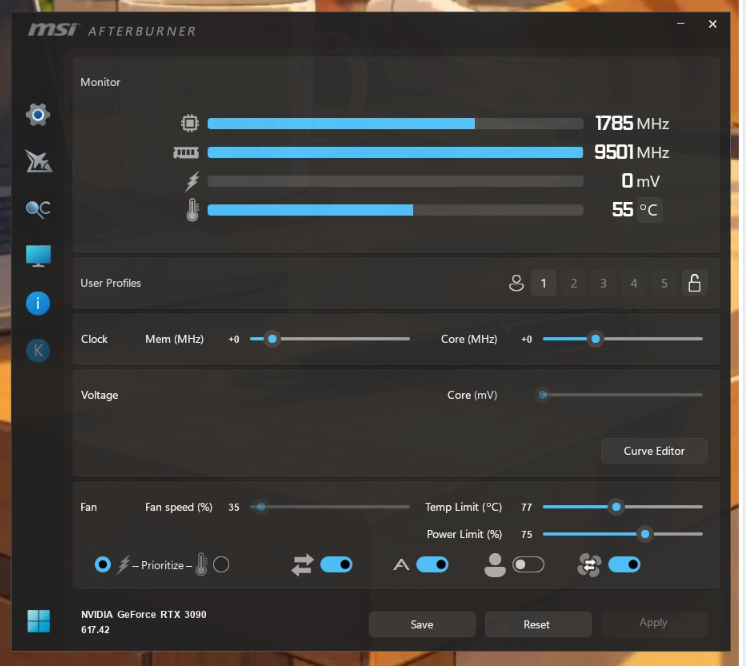Click the memory clock module icon
Viewport: 746px width, 666px height.
click(x=186, y=152)
